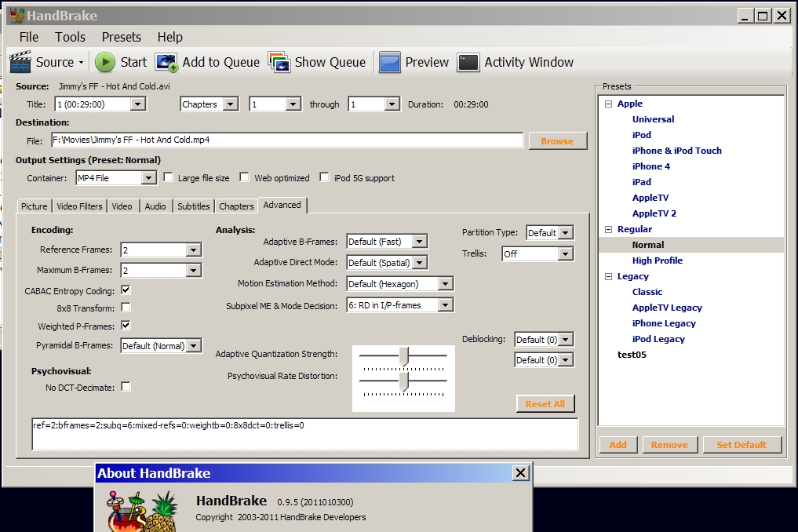The width and height of the screenshot is (798, 532).
Task: Click the Set Default button
Action: coord(742,445)
